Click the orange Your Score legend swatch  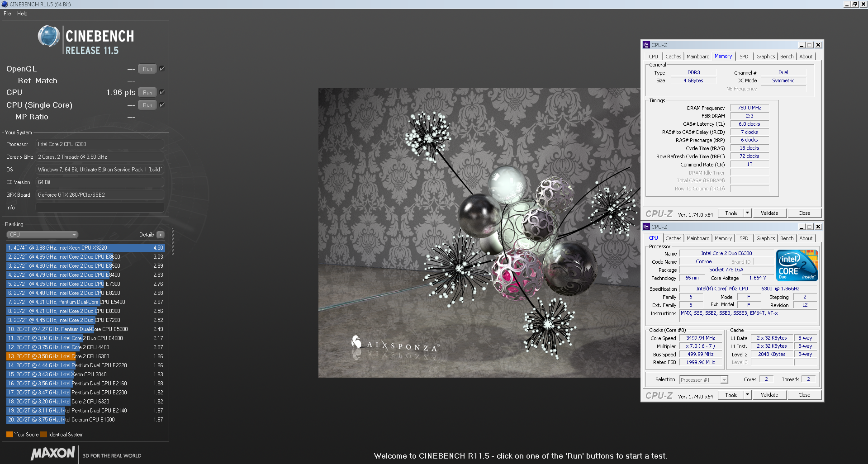pos(9,435)
